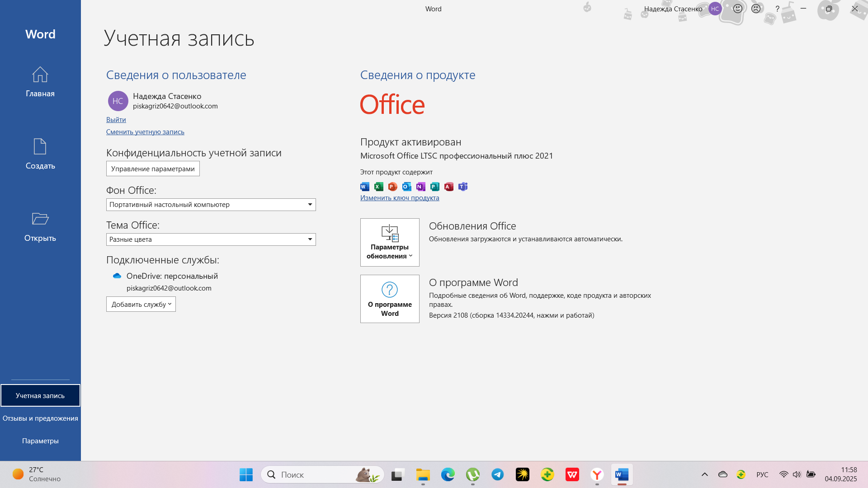The height and width of the screenshot is (488, 868).
Task: Open the Feedback (Отзывы и предложения) menu item
Action: [x=40, y=418]
